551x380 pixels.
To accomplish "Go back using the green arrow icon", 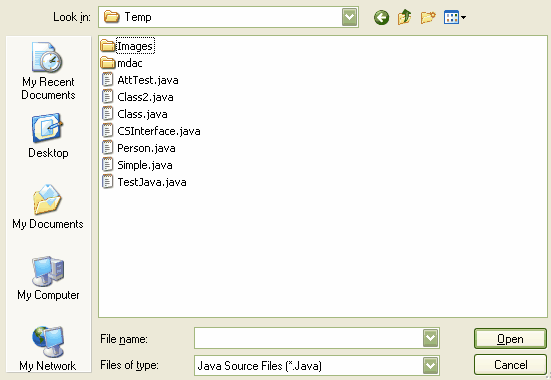I will pos(381,17).
